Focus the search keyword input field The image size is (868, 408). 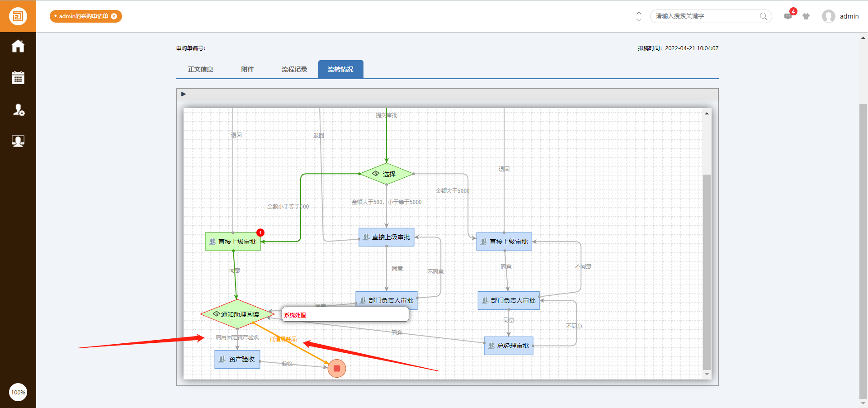pos(705,16)
